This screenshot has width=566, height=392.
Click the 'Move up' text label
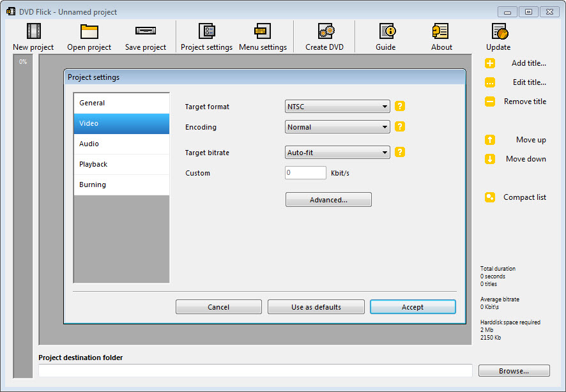point(531,140)
